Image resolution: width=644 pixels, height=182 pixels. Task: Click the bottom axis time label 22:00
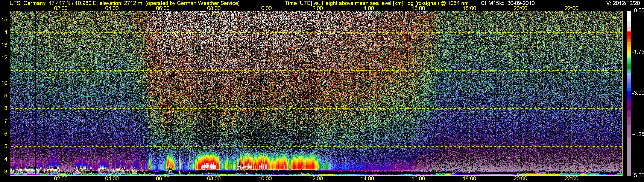click(571, 179)
